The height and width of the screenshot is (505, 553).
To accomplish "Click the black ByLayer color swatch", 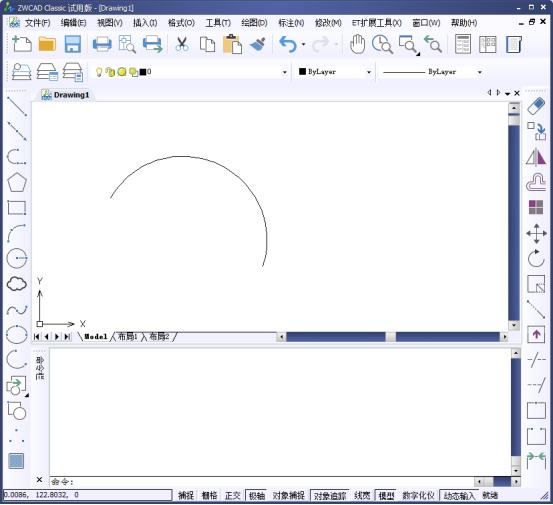I will 302,71.
